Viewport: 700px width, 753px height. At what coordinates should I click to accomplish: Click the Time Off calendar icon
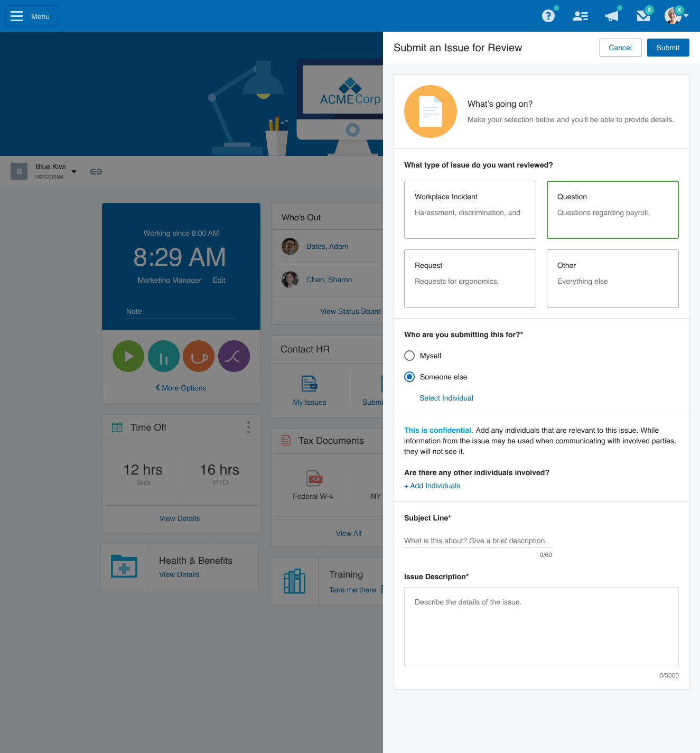117,427
